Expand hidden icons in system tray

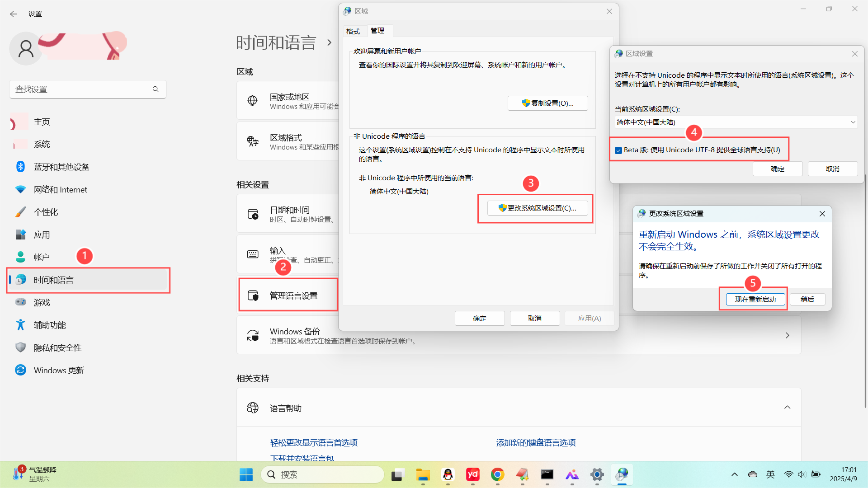tap(734, 474)
